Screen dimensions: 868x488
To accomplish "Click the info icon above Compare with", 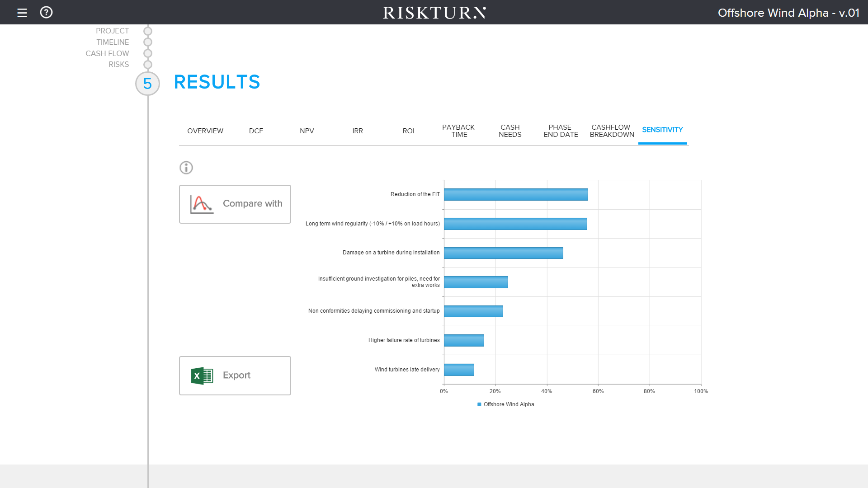I will coord(186,168).
